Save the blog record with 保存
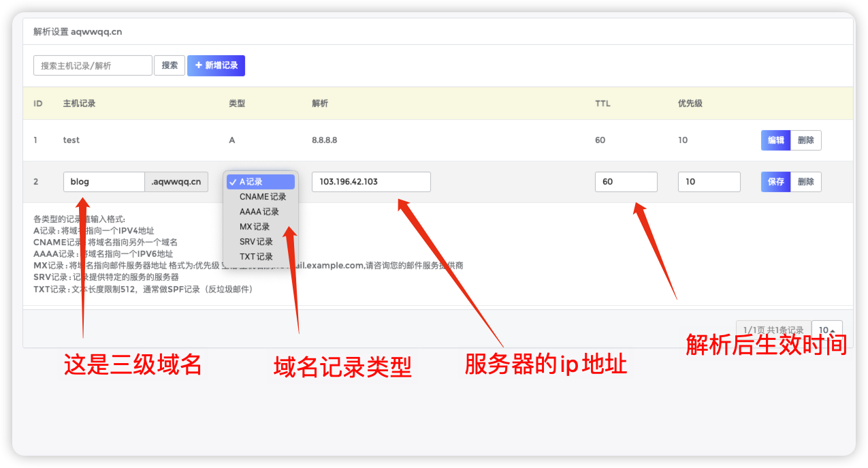Viewport: 868px width, 468px height. click(x=775, y=182)
